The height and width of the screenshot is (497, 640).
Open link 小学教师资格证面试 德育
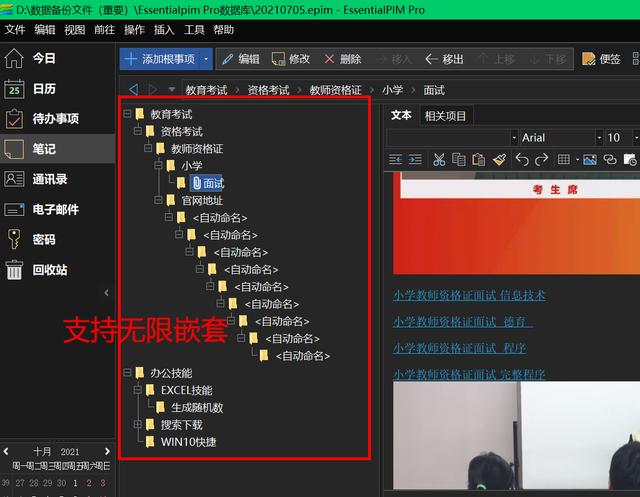point(463,322)
